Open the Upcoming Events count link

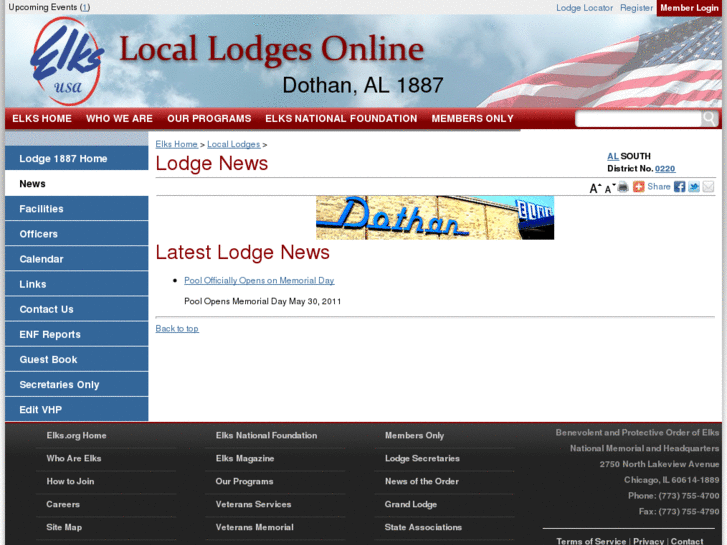pos(85,7)
